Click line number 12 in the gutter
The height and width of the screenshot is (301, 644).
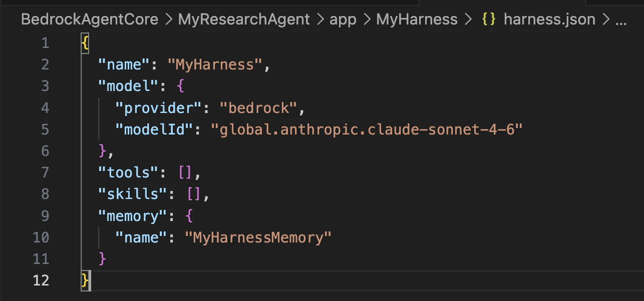coord(41,280)
